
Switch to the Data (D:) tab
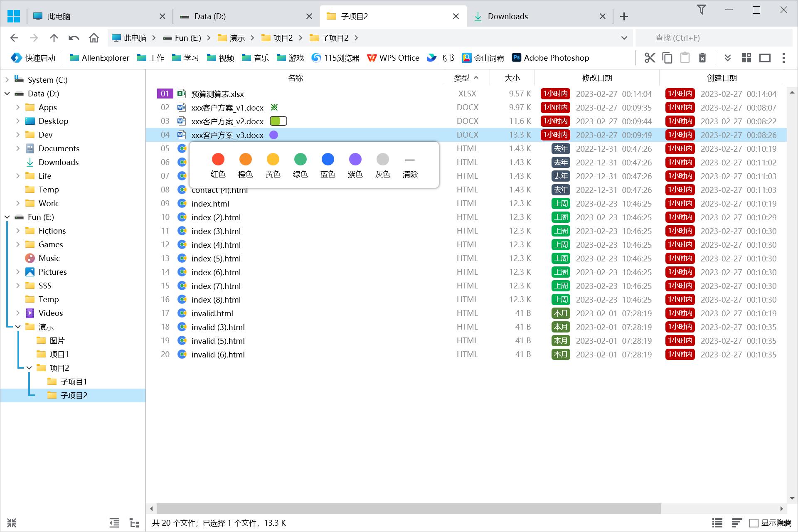(x=210, y=16)
